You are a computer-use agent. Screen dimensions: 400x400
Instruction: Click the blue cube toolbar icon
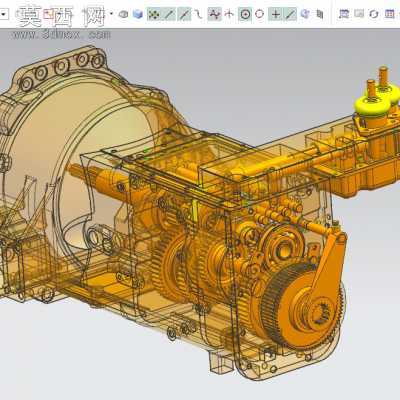138,14
